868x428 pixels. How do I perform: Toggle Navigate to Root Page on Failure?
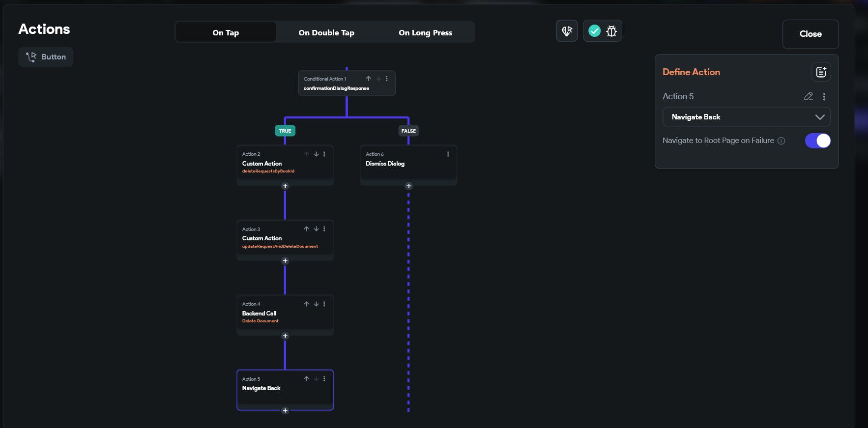click(x=817, y=141)
